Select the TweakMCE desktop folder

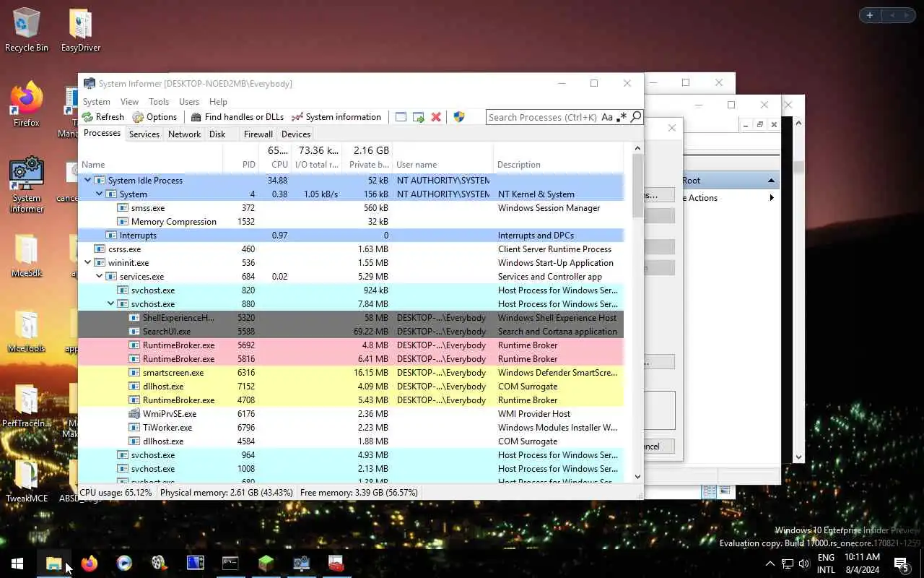(27, 481)
